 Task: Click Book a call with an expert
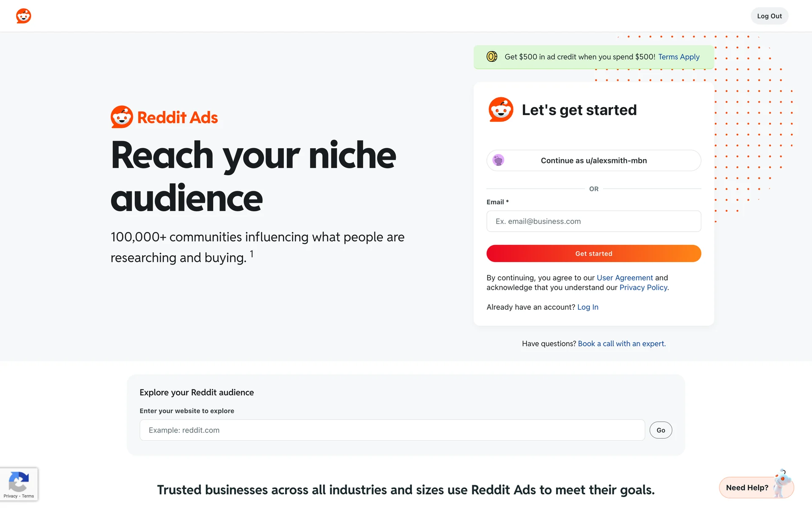pyautogui.click(x=622, y=344)
